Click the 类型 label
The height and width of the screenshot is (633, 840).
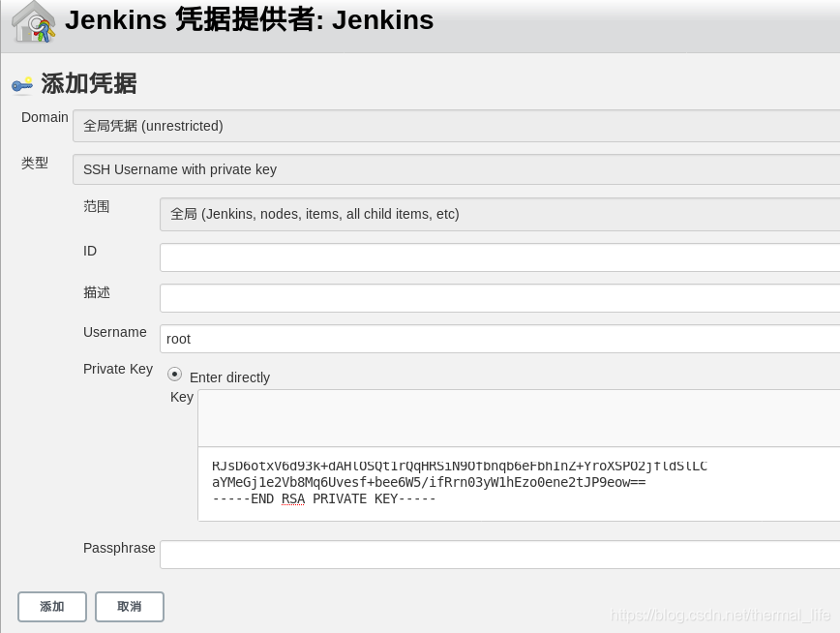coord(35,163)
